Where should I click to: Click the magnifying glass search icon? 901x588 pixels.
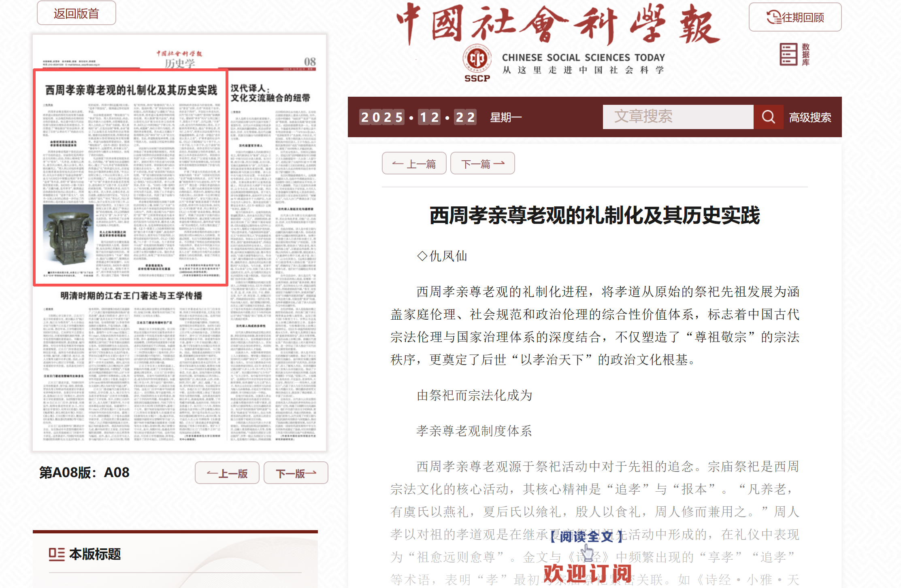768,117
